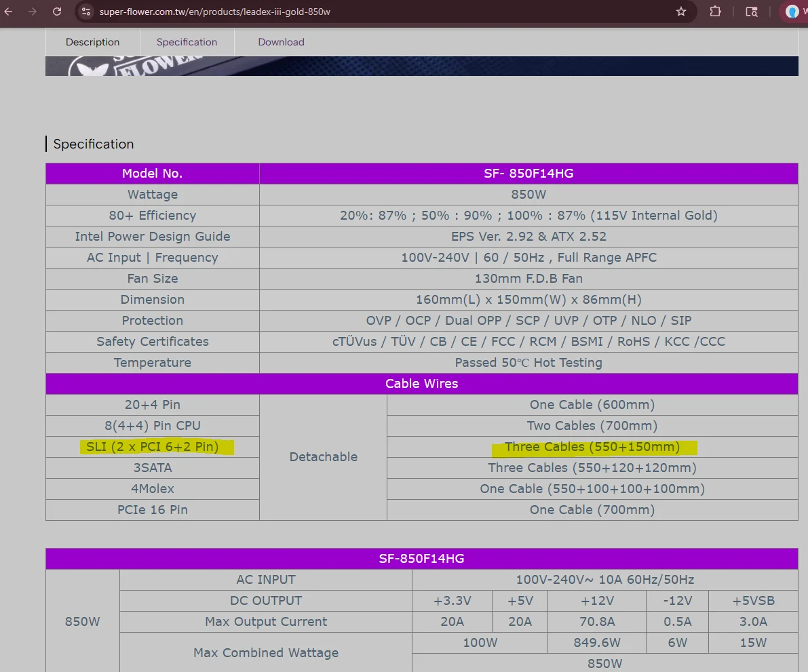808x672 pixels.
Task: Bookmark this page with the star icon
Action: (x=681, y=12)
